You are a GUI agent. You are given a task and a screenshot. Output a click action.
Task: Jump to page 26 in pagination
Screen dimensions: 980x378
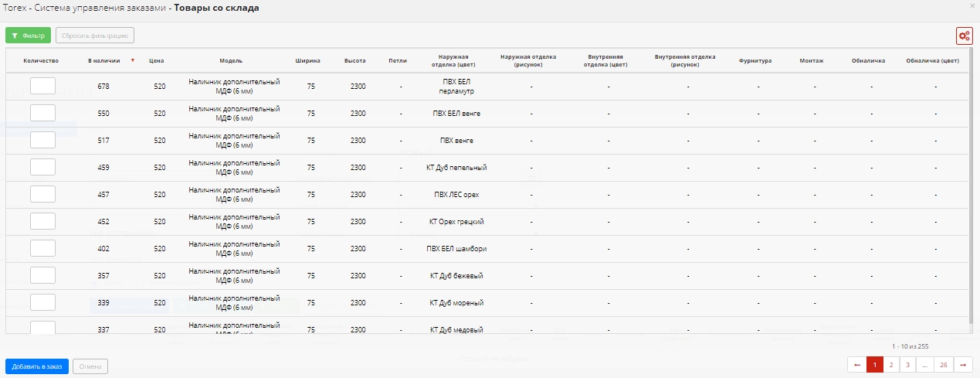click(944, 365)
